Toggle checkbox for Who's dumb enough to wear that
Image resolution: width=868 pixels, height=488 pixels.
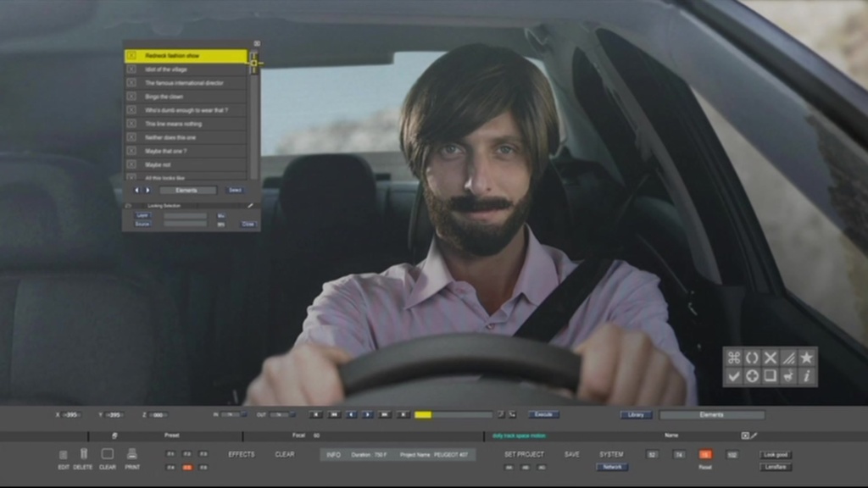click(x=131, y=109)
